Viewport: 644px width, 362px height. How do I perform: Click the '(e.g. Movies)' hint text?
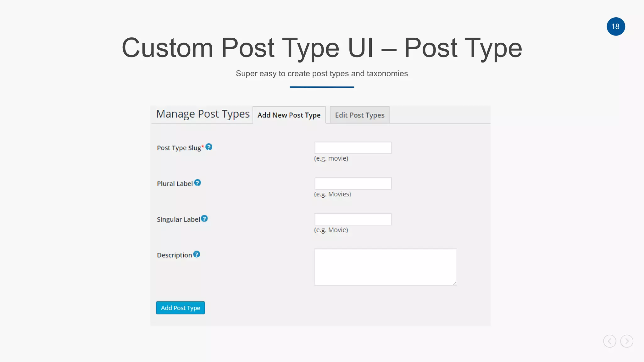332,194
